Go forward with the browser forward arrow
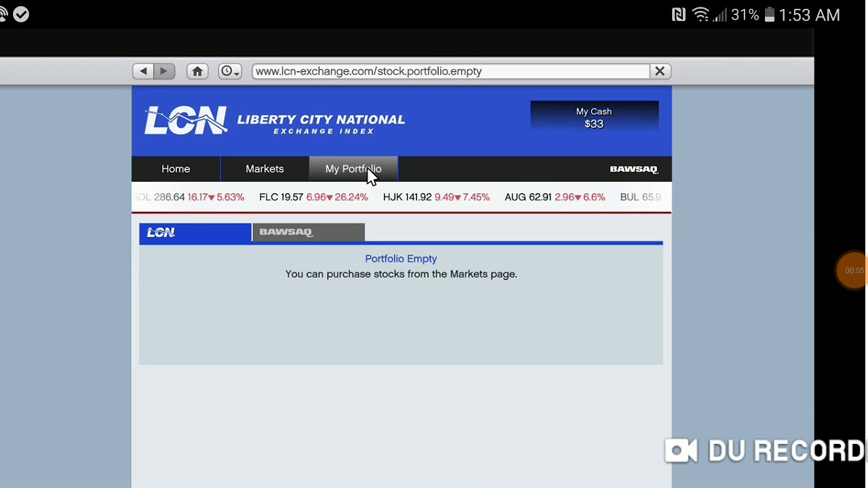The width and height of the screenshot is (868, 488). (164, 71)
